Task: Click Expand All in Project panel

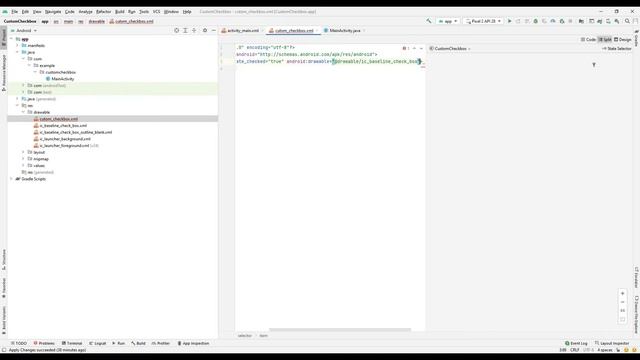Action: [185, 31]
